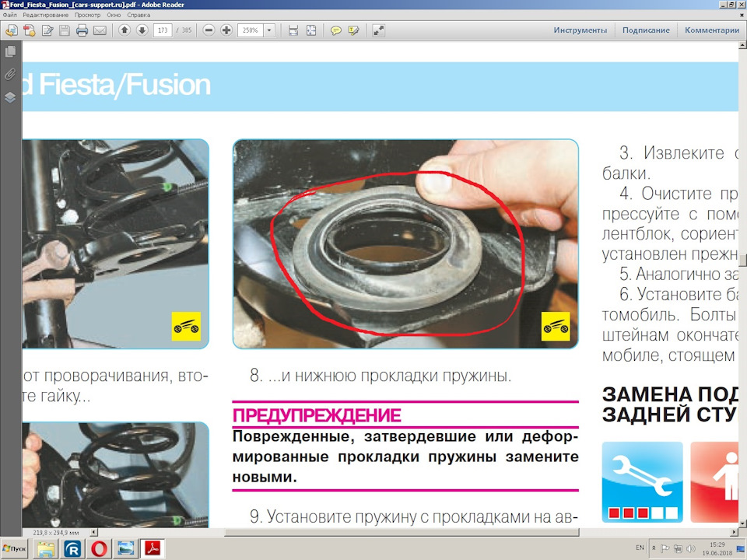
Task: Click the action center flag tray icon
Action: pyautogui.click(x=665, y=548)
